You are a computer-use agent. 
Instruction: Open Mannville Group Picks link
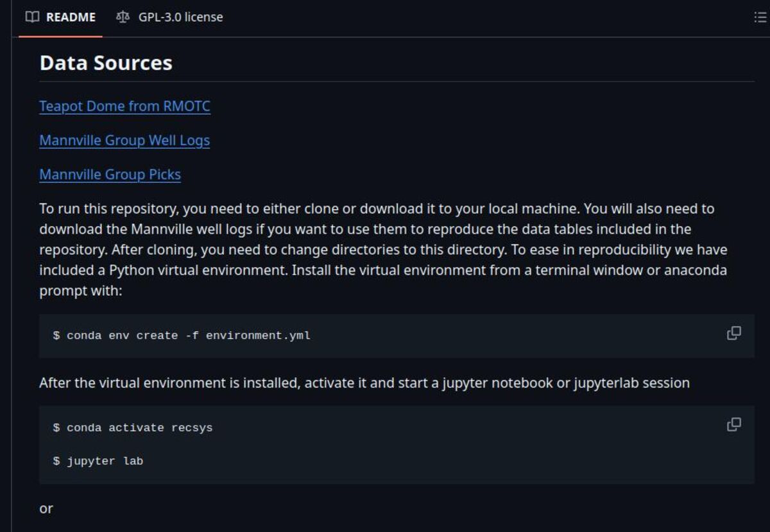point(110,174)
